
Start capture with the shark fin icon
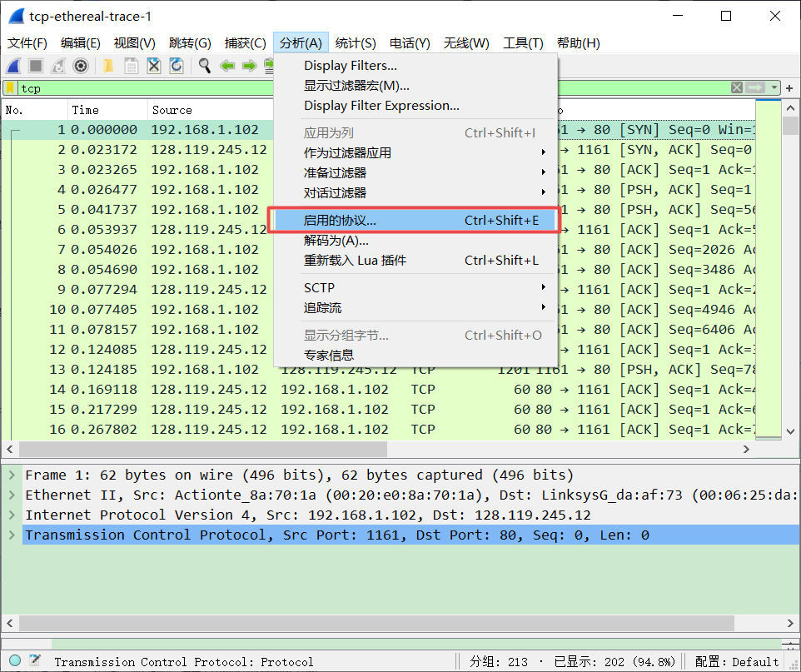point(14,66)
